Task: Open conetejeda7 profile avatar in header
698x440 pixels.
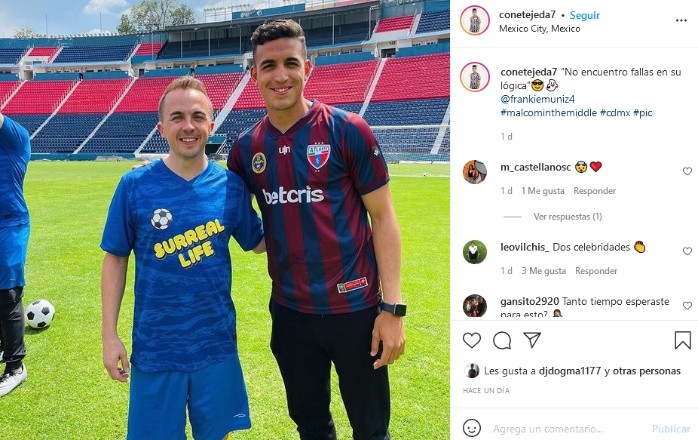Action: pos(475,20)
